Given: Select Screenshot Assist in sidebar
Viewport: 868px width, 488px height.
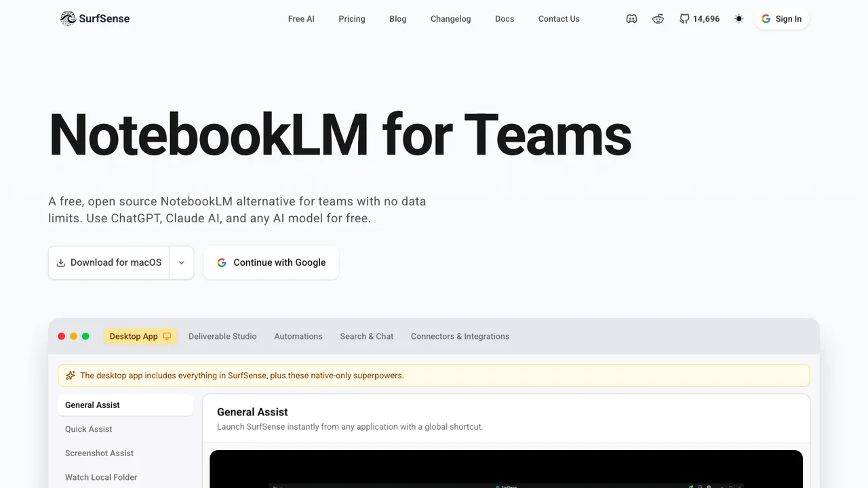Looking at the screenshot, I should tap(125, 453).
